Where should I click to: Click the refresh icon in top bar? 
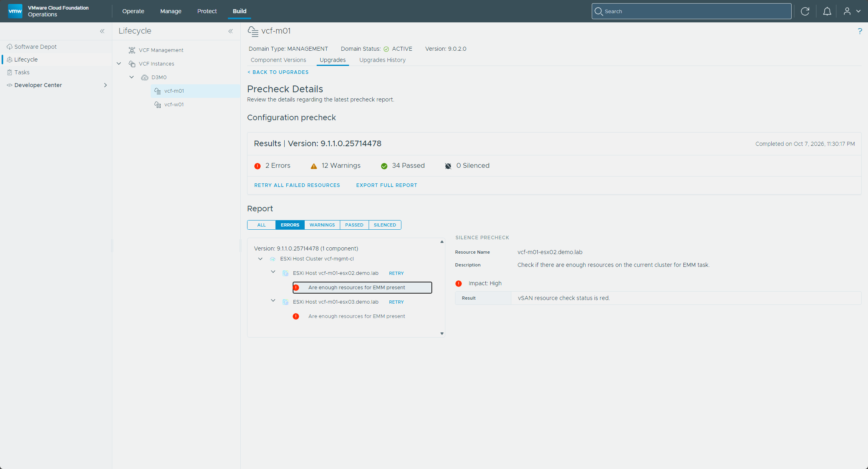coord(805,11)
